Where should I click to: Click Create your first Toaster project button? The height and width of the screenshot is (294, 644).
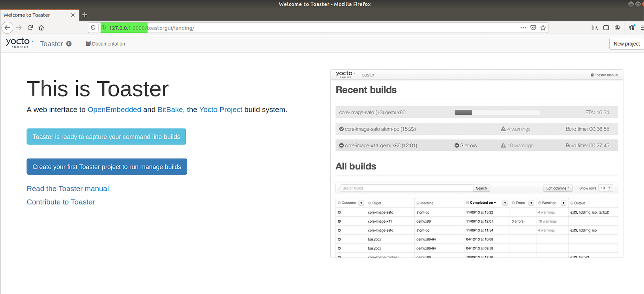click(x=107, y=167)
